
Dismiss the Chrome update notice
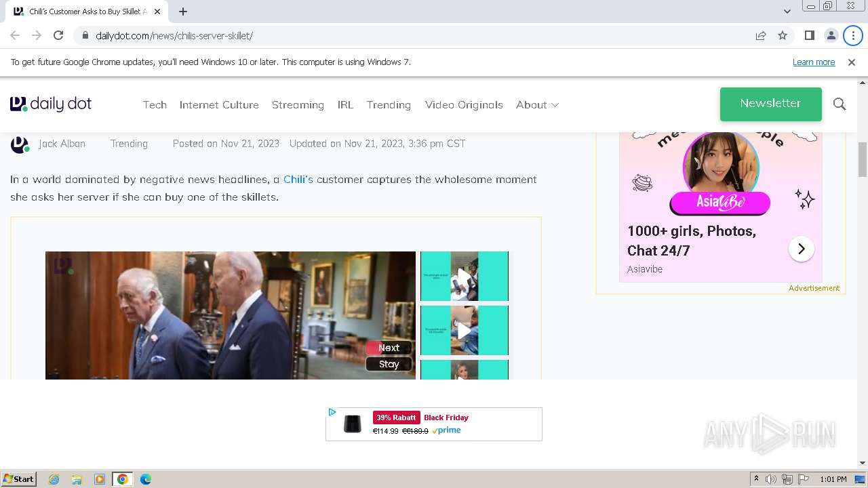click(x=852, y=62)
